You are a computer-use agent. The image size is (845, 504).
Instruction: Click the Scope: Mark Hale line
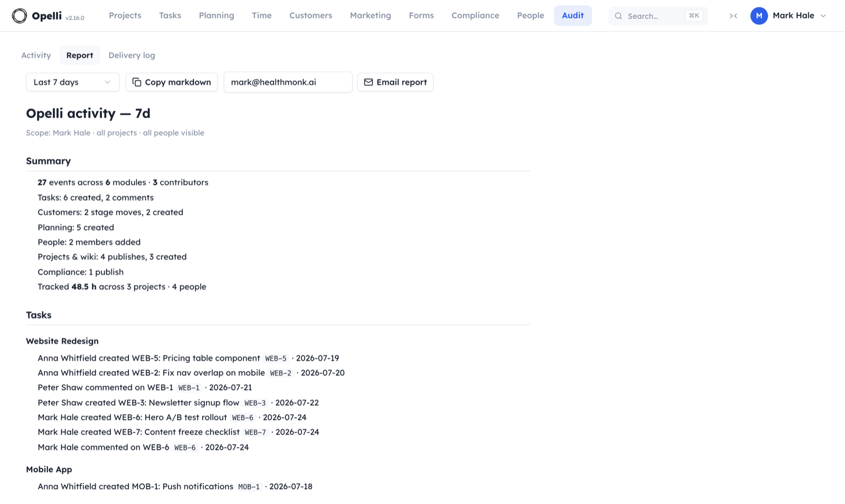(x=115, y=133)
